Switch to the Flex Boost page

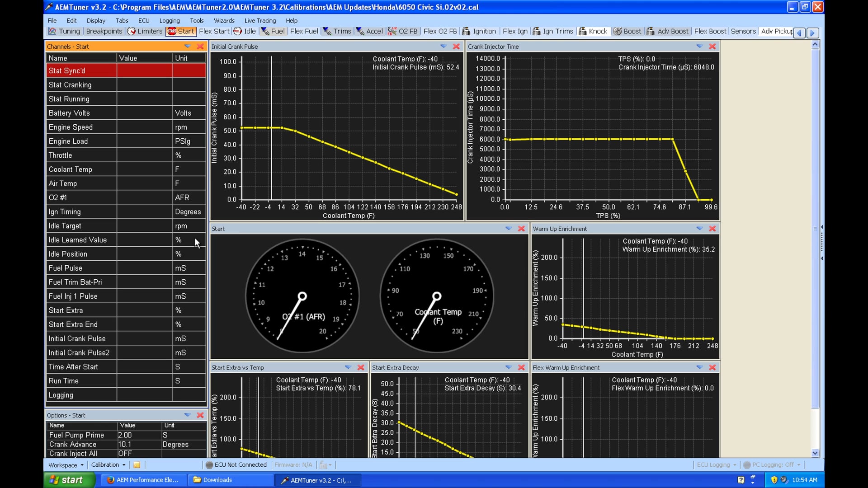point(710,31)
